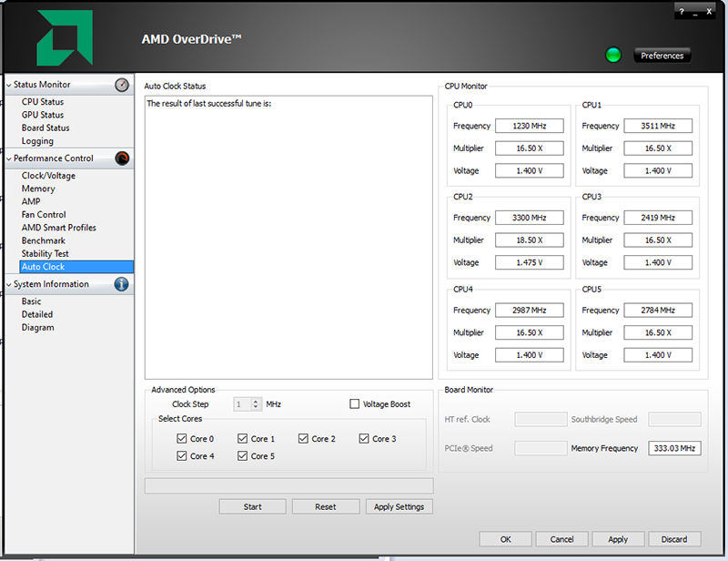Collapse the System Information section
The height and width of the screenshot is (561, 728).
[x=9, y=284]
